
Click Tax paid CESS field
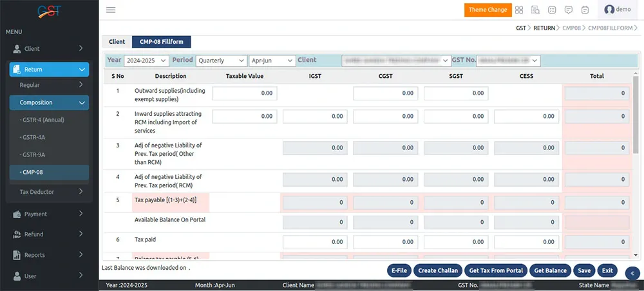coord(527,242)
